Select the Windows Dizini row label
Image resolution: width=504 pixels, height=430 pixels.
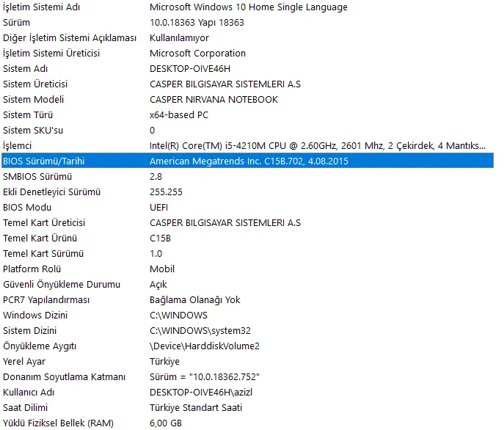(35, 316)
